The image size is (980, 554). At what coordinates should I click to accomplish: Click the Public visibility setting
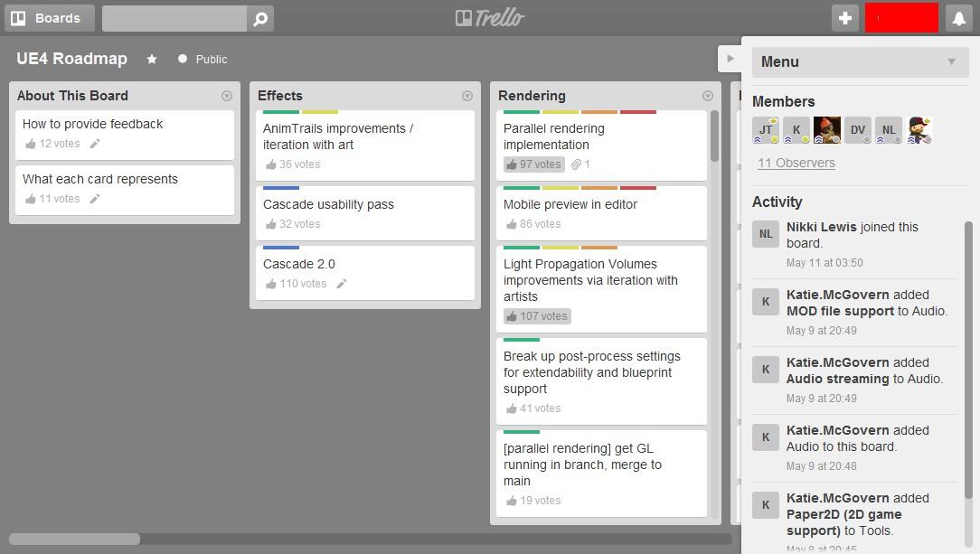[203, 59]
